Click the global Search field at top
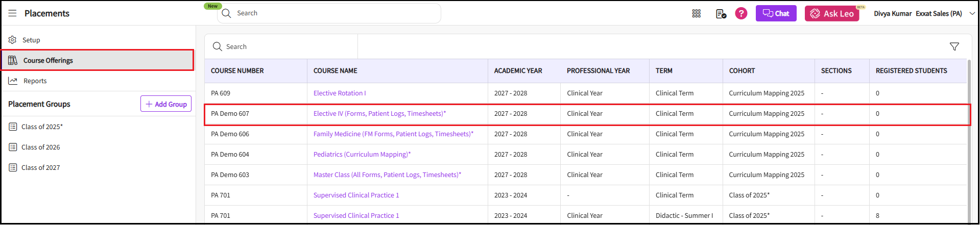 [x=332, y=13]
